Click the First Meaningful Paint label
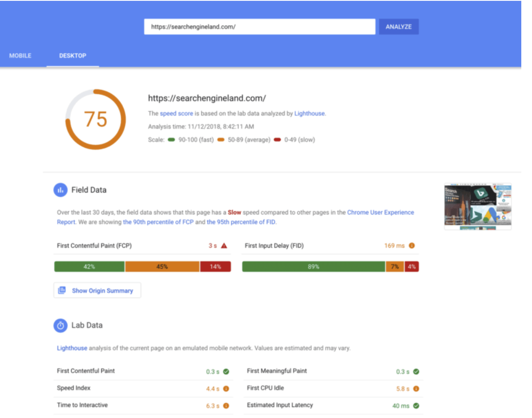Viewport: 532px width, 418px height. pyautogui.click(x=277, y=371)
